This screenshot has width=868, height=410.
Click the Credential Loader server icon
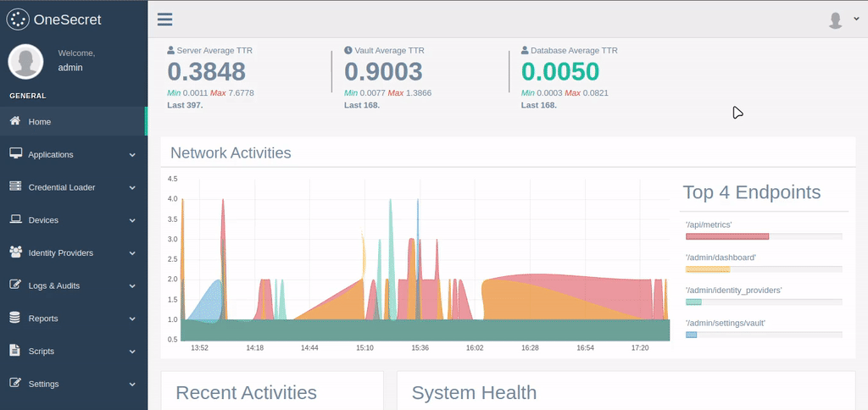(x=15, y=186)
